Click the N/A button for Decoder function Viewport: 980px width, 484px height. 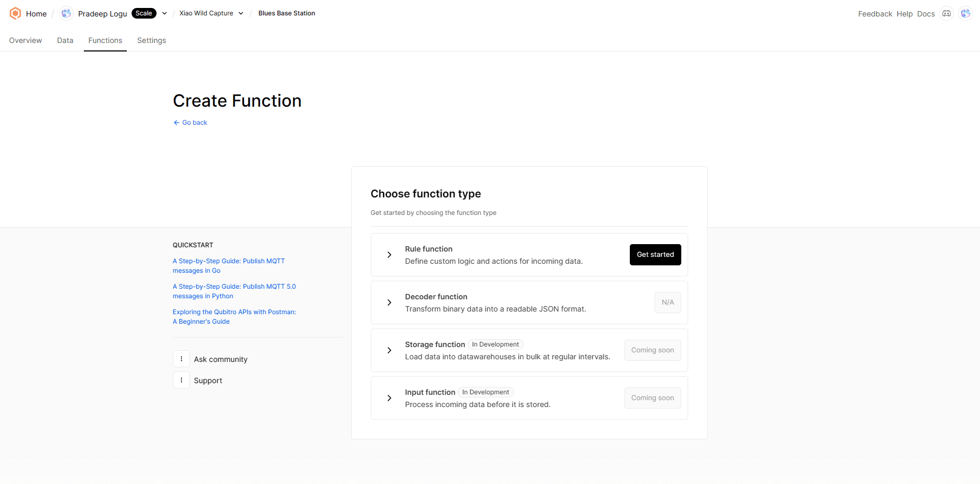coord(668,302)
